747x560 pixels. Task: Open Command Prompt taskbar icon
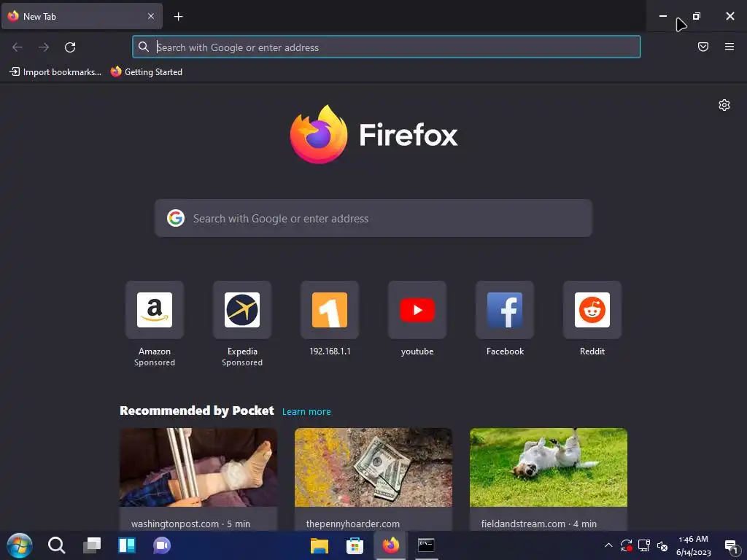426,545
